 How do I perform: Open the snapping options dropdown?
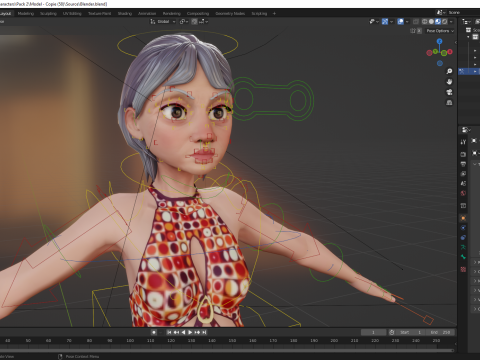tap(204, 22)
